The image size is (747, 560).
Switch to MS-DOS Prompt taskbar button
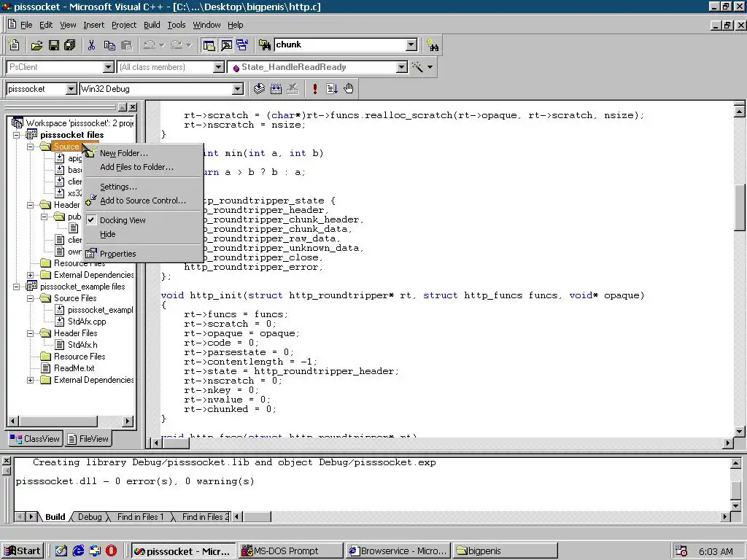coord(290,551)
